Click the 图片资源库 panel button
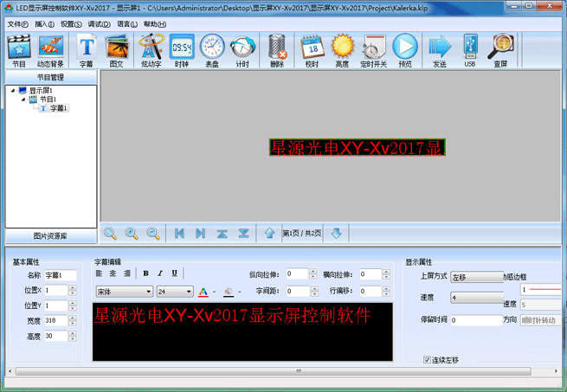 50,235
